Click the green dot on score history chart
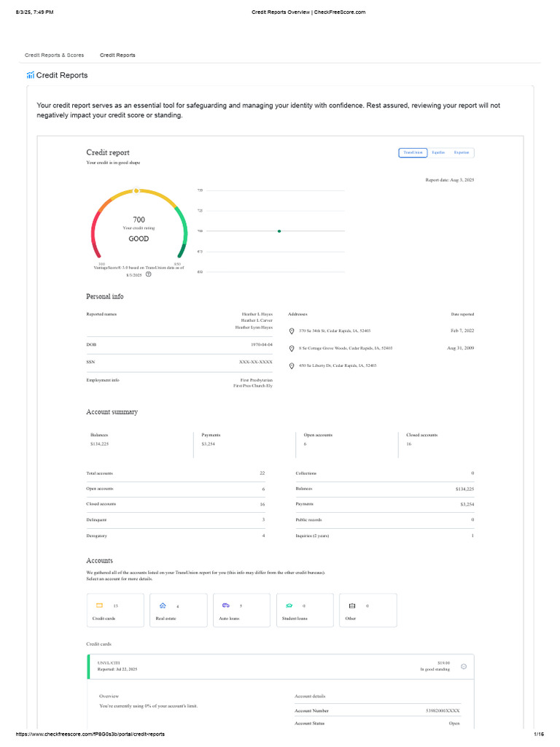Viewport: 560px width, 747px height. pyautogui.click(x=279, y=231)
